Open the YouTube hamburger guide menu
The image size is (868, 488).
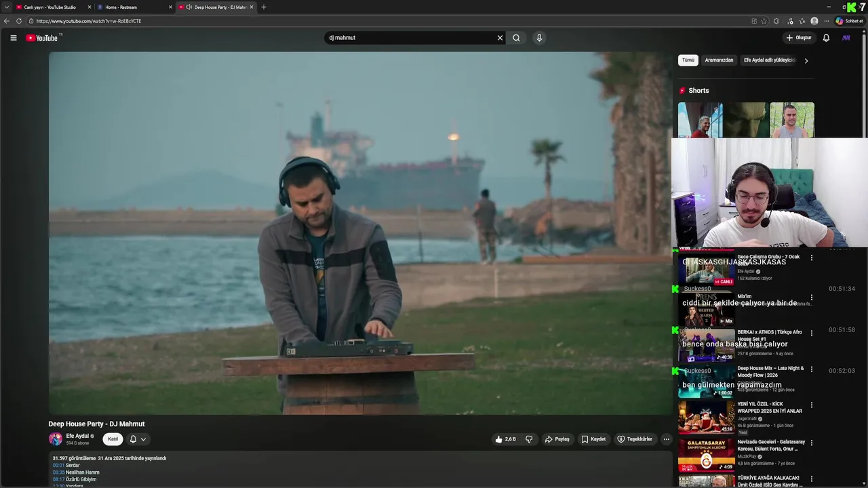[x=13, y=38]
